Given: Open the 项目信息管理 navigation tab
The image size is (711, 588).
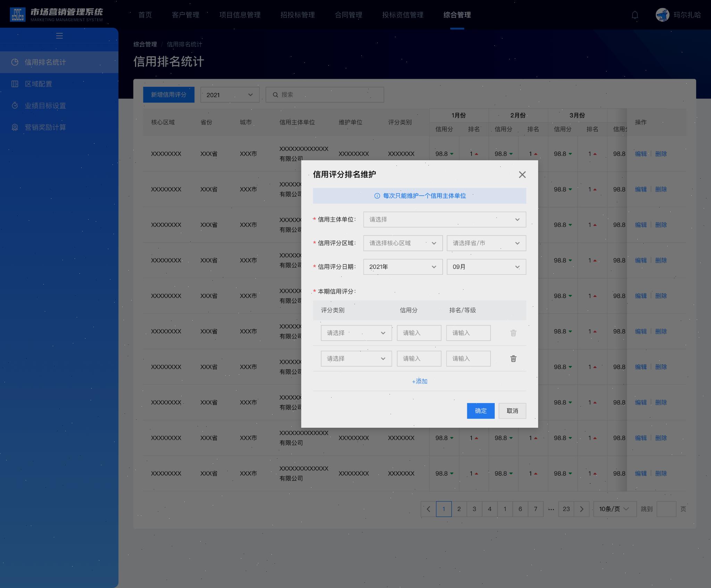Looking at the screenshot, I should pos(240,15).
